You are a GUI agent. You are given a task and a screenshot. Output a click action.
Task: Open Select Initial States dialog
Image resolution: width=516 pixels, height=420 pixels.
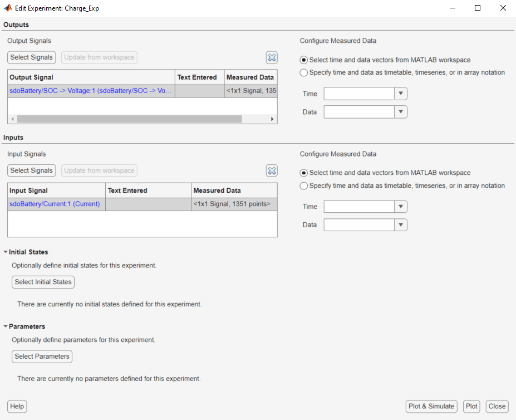[x=43, y=282]
